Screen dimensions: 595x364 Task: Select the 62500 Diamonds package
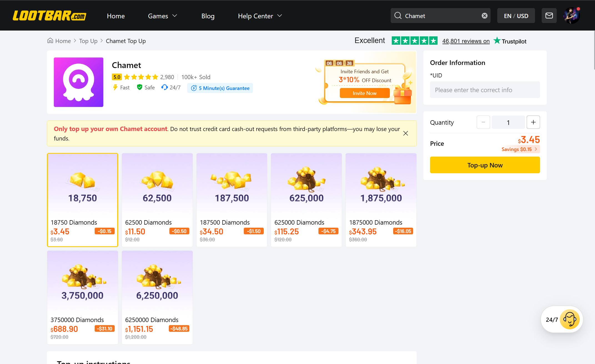tap(157, 200)
